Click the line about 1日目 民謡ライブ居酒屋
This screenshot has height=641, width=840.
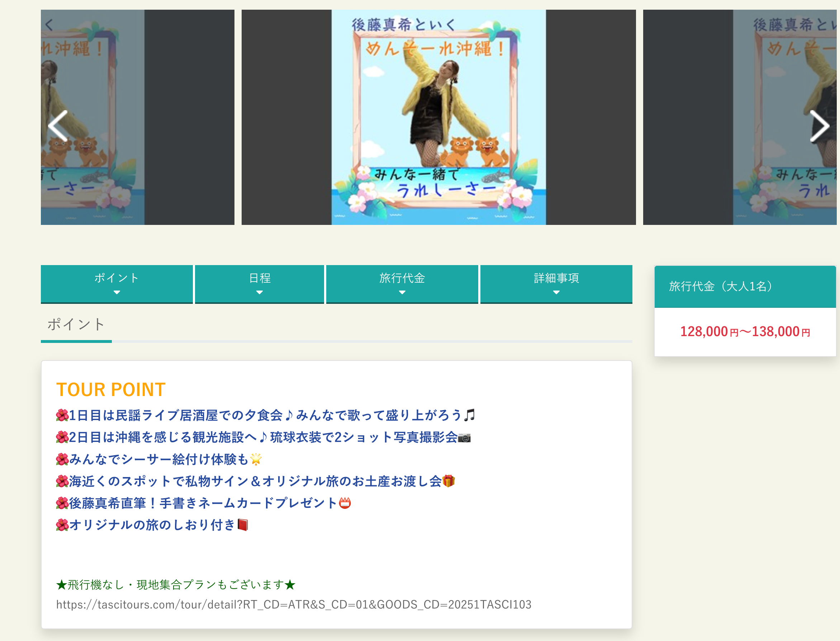[x=265, y=415]
